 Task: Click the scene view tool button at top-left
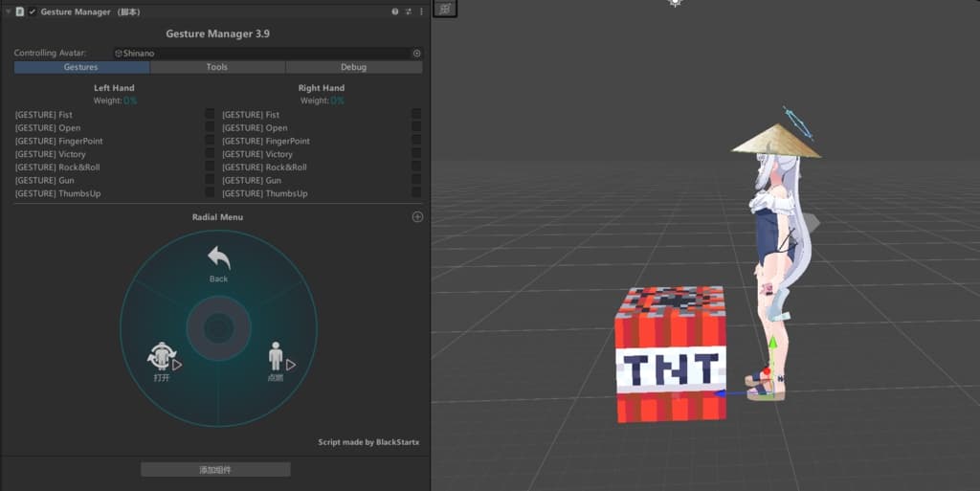point(445,9)
